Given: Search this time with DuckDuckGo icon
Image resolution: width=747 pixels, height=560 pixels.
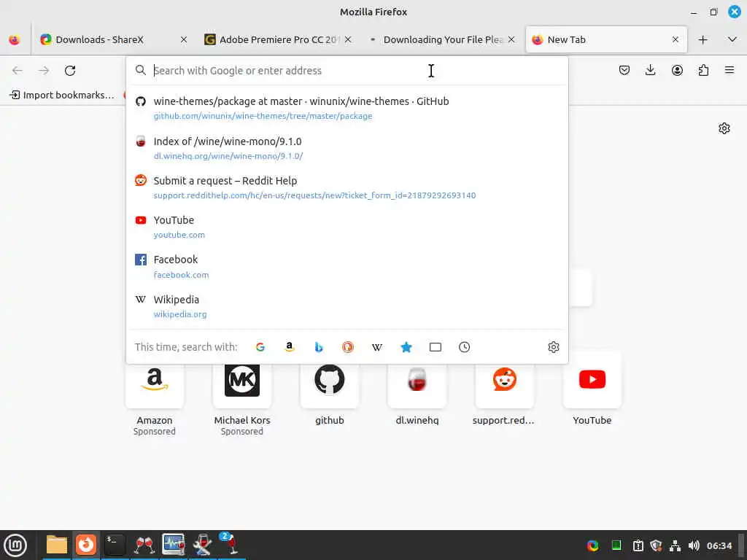Looking at the screenshot, I should click(348, 347).
